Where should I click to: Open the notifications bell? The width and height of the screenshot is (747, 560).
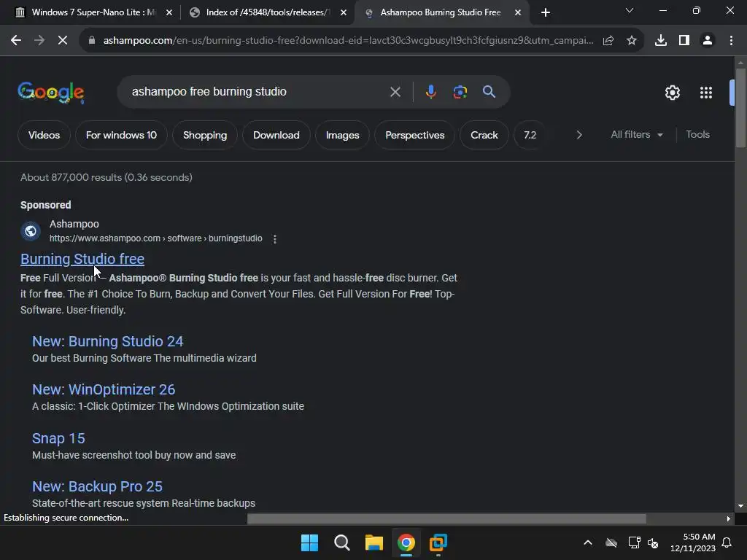727,542
